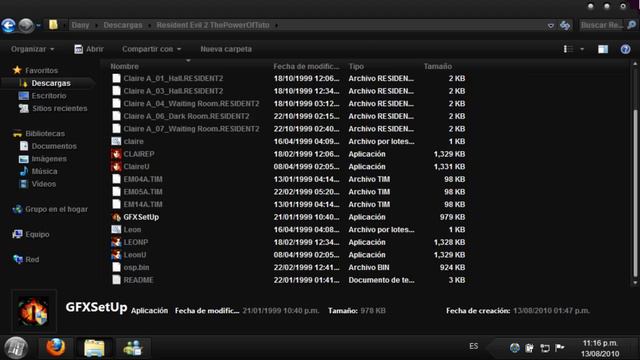Select file Claire A_07_Waiting Room.RESIDENT2
Image resolution: width=640 pixels, height=360 pixels.
pos(191,129)
